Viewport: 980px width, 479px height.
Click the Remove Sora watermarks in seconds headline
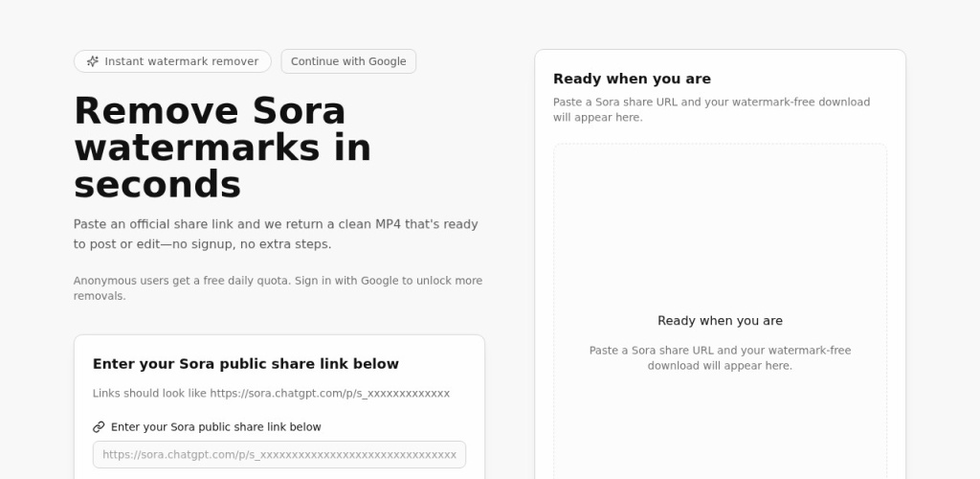pos(222,147)
